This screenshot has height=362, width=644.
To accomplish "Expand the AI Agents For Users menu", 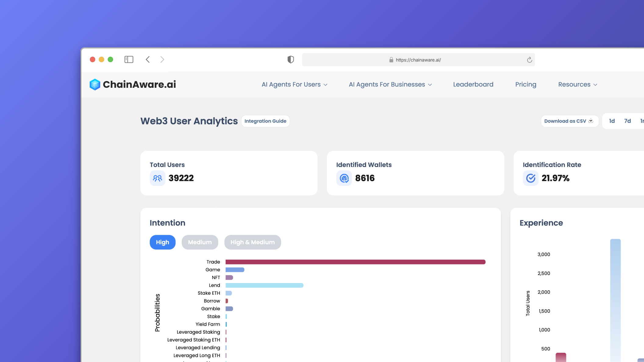I will [x=295, y=84].
